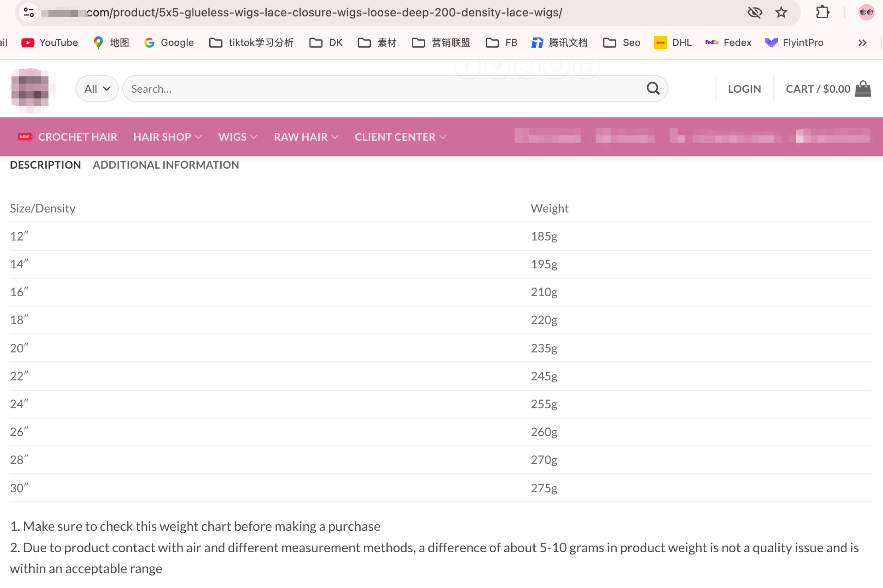Open the 营销联盟 bookmark folder
The image size is (883, 588).
coord(441,42)
